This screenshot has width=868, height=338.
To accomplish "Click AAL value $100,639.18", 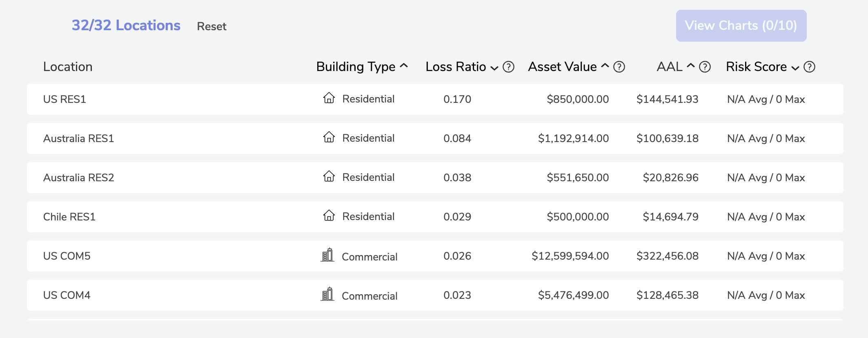I will coord(668,138).
